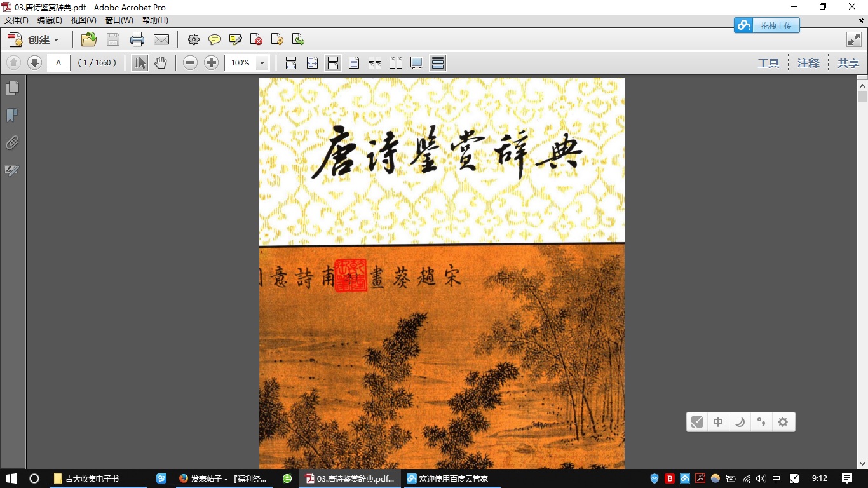Switch to Firefox 发表帖子 taskbar item
This screenshot has height=488, width=868.
point(225,478)
